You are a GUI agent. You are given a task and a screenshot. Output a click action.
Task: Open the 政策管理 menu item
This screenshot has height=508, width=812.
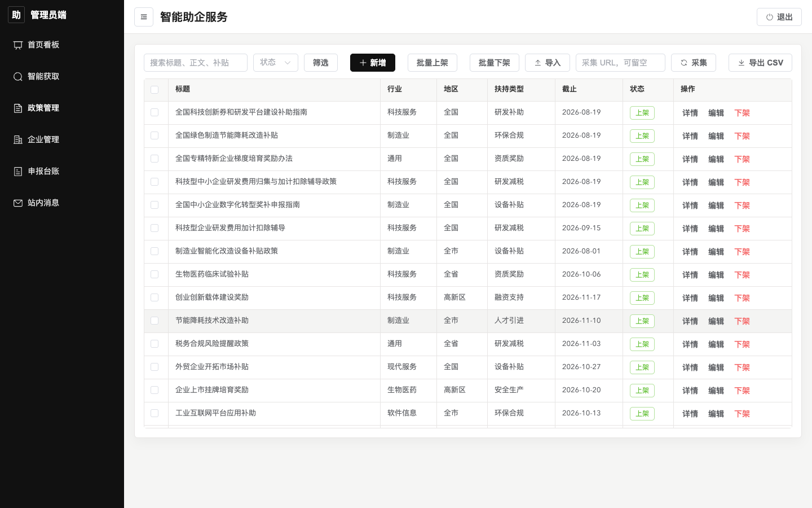click(62, 108)
